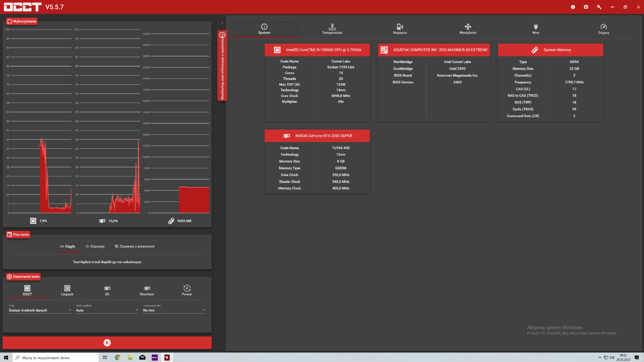Open the Ilość wątków Auto dropdown
The width and height of the screenshot is (644, 362).
[x=107, y=310]
